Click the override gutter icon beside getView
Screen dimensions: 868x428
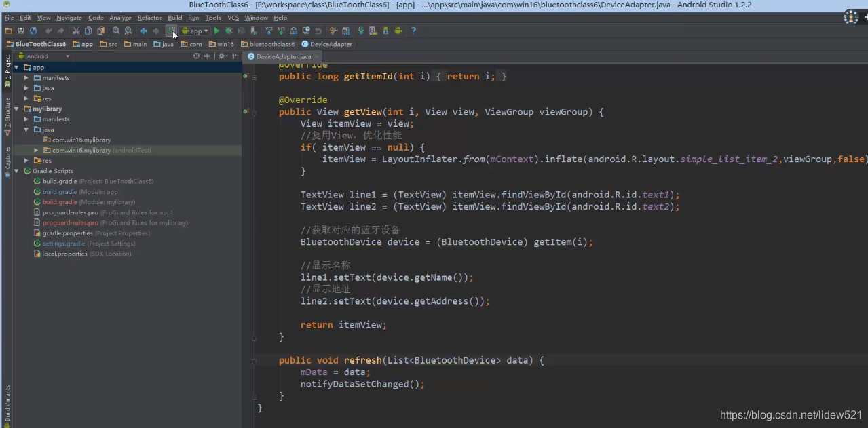246,111
